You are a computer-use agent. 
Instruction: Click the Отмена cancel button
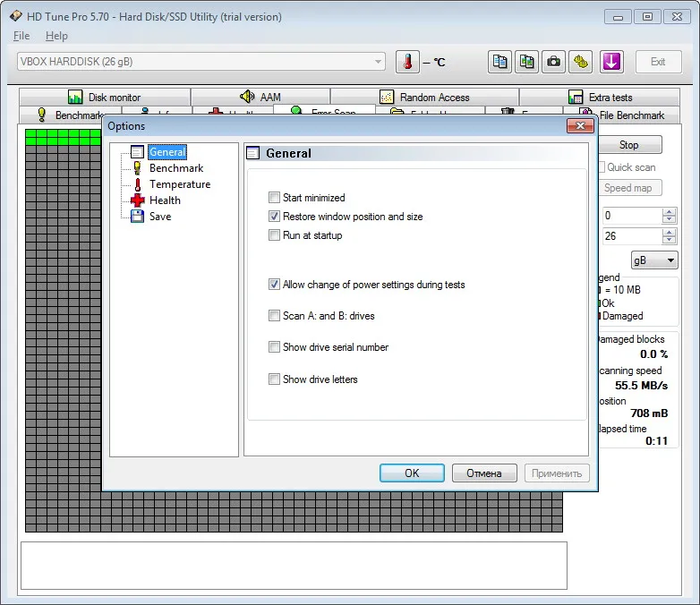(x=484, y=473)
